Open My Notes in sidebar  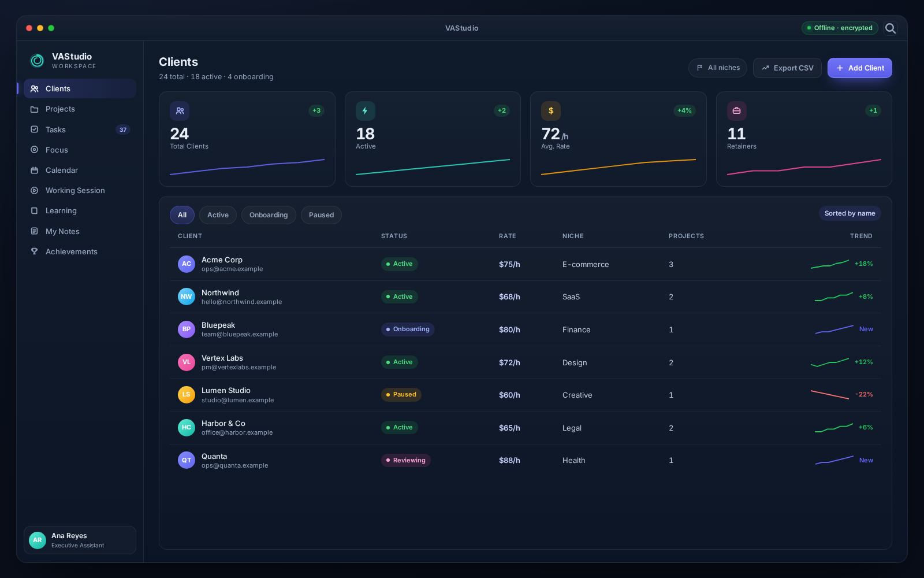click(x=80, y=231)
